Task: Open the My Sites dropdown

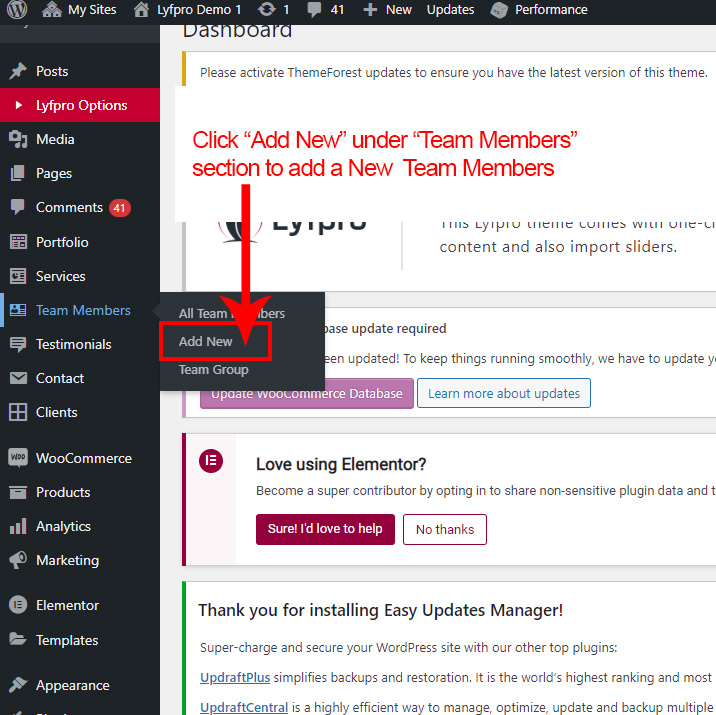Action: (x=91, y=10)
